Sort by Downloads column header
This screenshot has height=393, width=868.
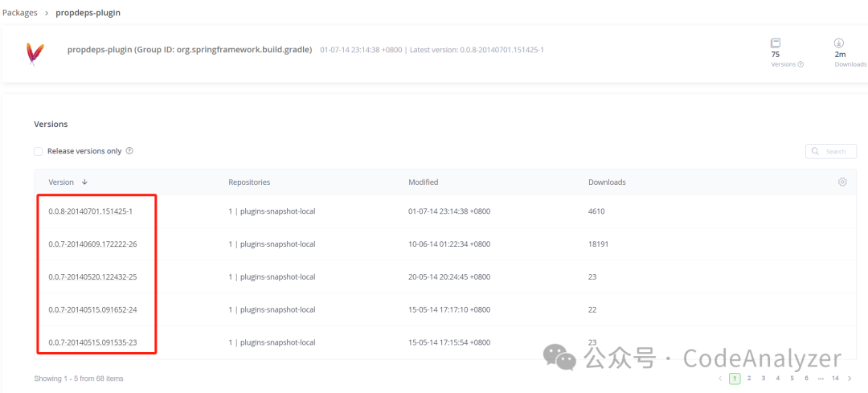pos(608,182)
